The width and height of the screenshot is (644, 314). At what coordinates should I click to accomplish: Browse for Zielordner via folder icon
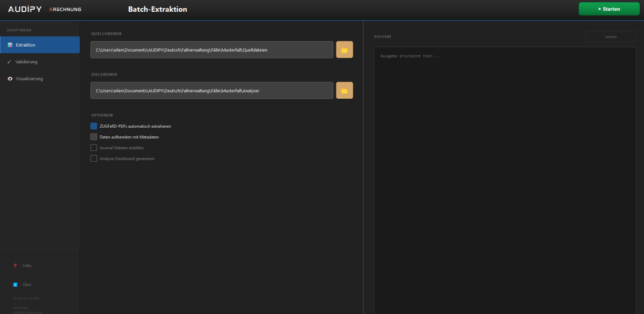[345, 91]
